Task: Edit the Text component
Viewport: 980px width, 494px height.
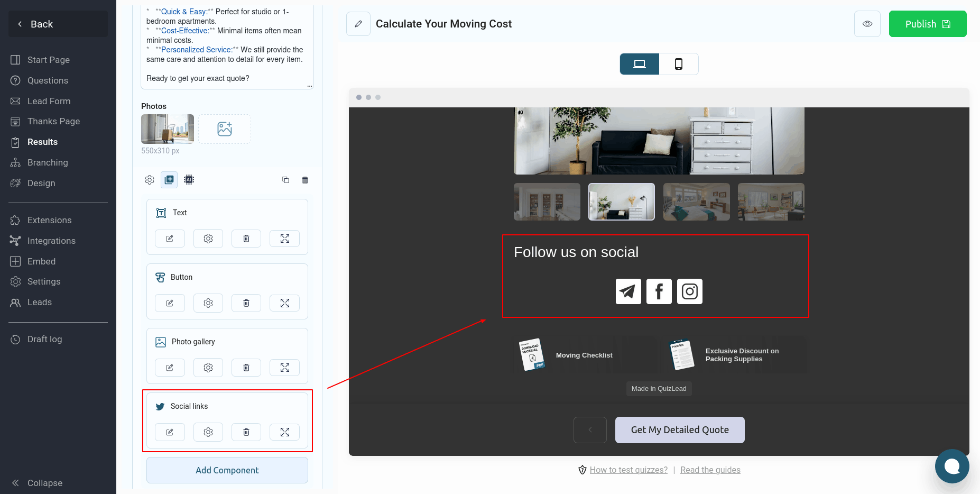Action: (x=170, y=239)
